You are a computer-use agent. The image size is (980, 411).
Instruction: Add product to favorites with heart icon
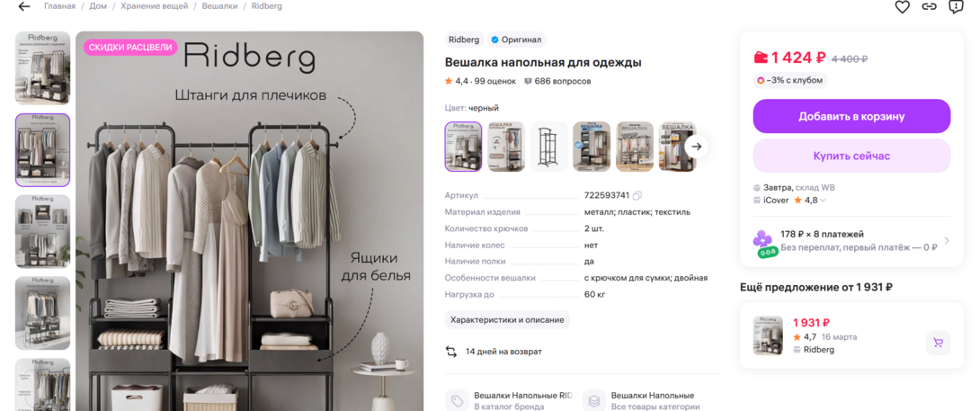coord(902,7)
